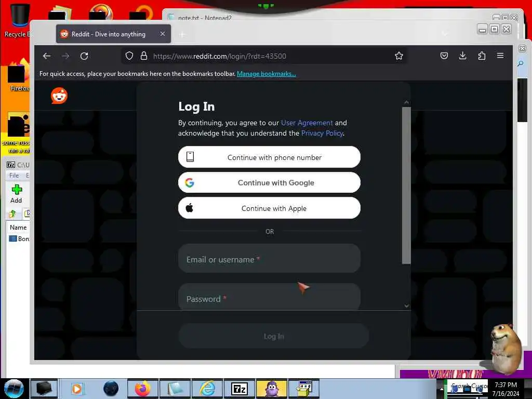Open the tracking protection shield icon
532x399 pixels.
click(129, 56)
